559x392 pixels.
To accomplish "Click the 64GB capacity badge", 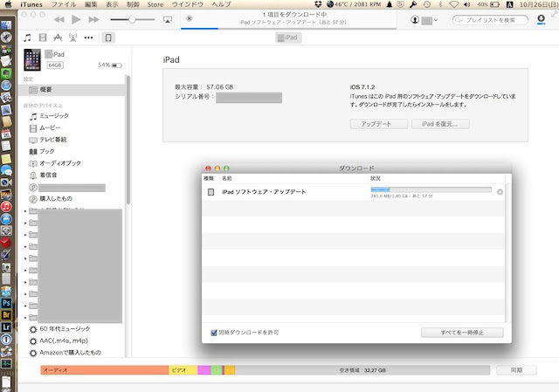I will (55, 65).
